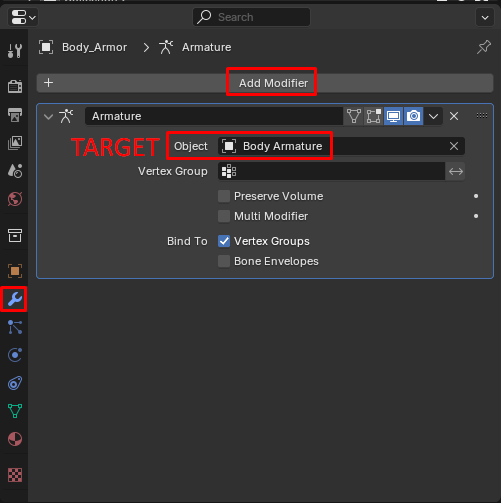Viewport: 501px width, 503px height.
Task: Toggle the modifier's render visibility camera
Action: point(413,116)
